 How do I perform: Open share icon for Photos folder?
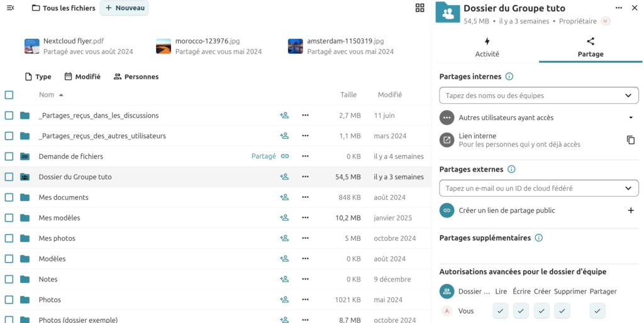[284, 300]
